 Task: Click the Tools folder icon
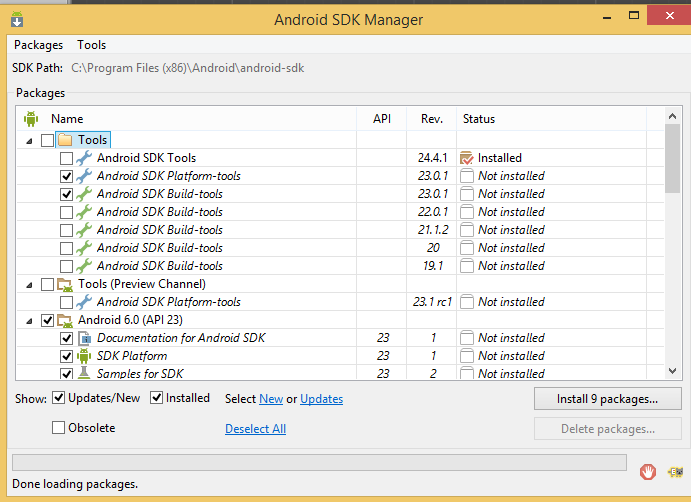tap(65, 140)
